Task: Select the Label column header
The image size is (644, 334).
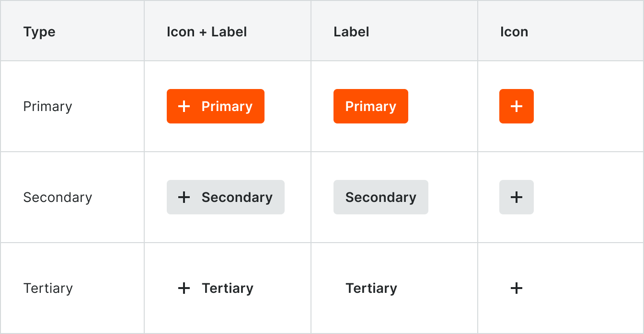Action: click(351, 32)
